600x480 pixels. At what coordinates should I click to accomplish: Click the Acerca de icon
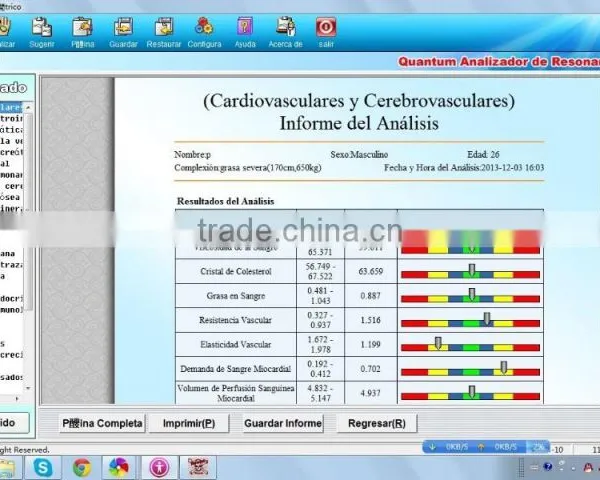point(285,27)
